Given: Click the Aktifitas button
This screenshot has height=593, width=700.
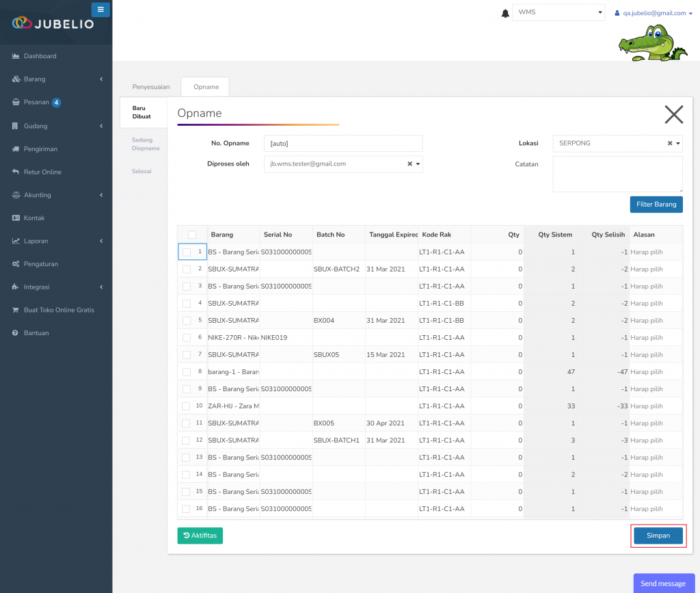Looking at the screenshot, I should [x=200, y=536].
